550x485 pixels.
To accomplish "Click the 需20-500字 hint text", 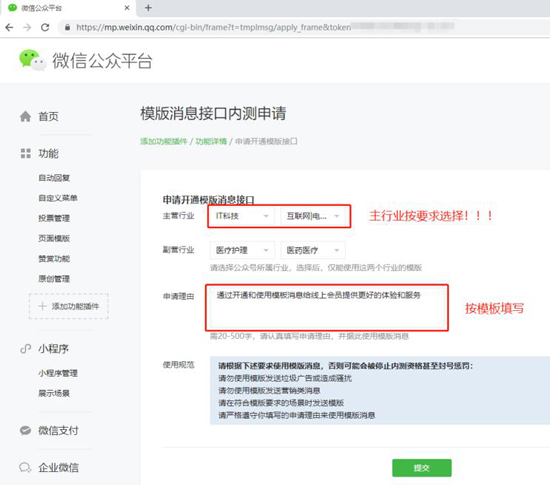I will tap(309, 336).
